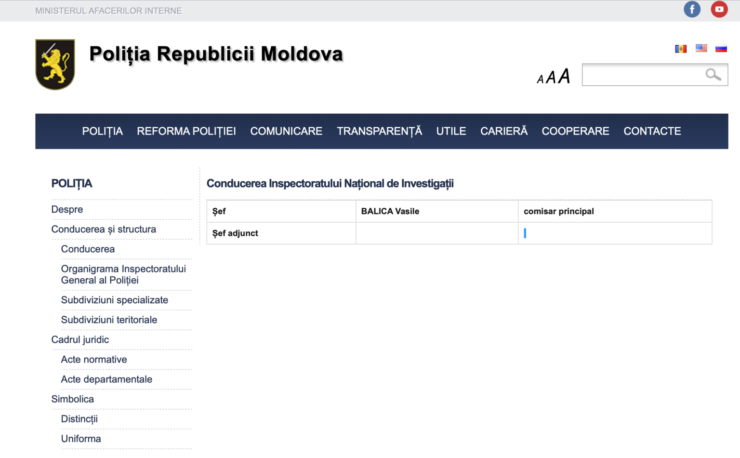Open the YouTube channel icon
Viewport: 740px width, 458px height.
click(x=719, y=9)
